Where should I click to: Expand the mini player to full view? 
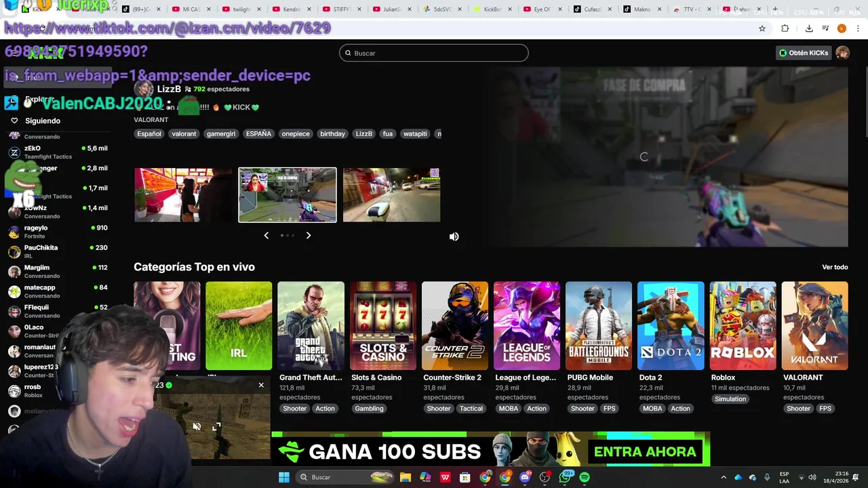coord(216,426)
